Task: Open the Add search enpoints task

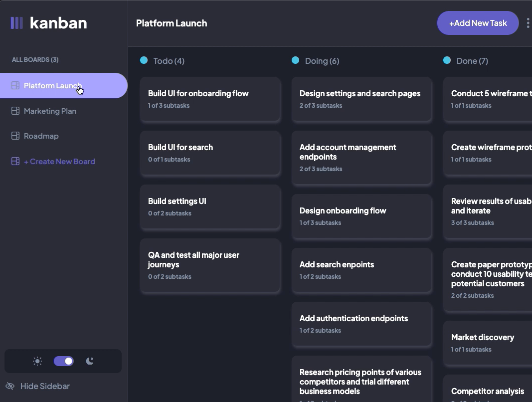Action: coord(361,270)
